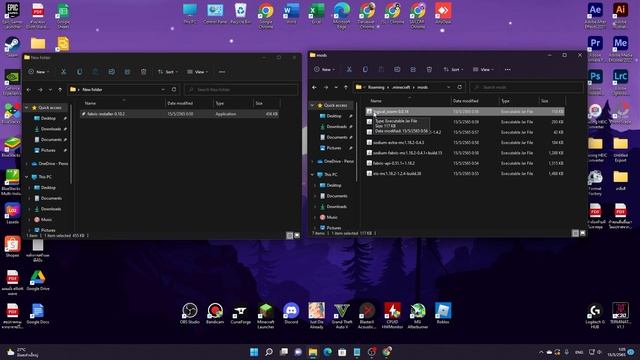
Task: Click Share in the mods window toolbar
Action: (x=413, y=69)
